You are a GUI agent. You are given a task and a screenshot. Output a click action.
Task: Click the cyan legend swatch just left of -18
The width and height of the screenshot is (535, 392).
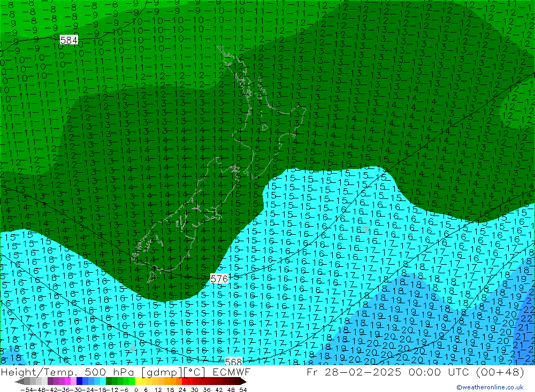103,381
